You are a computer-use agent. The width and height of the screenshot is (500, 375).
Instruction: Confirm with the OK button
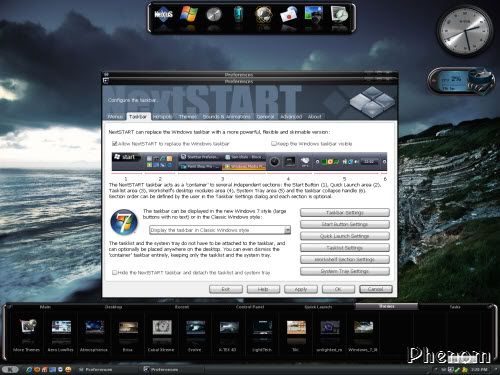(338, 289)
